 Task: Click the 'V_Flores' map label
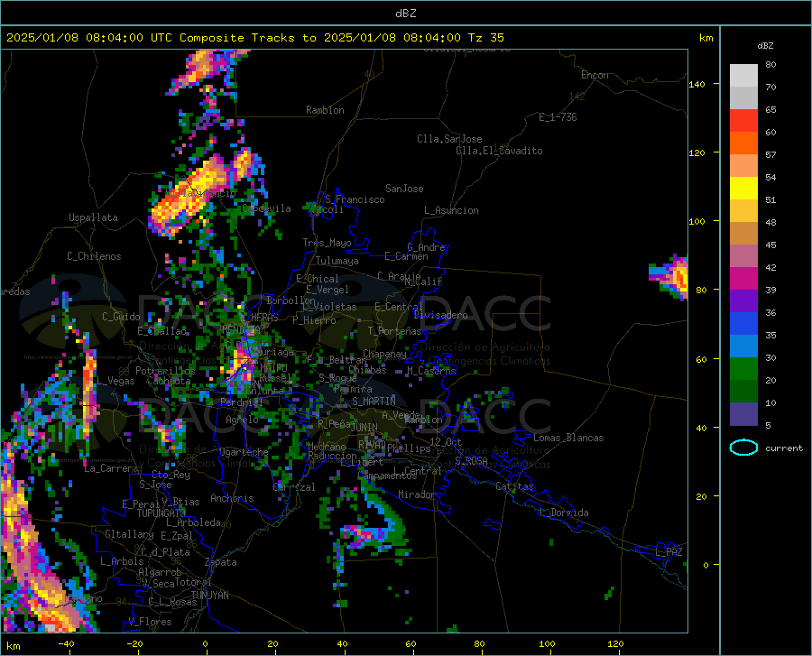coord(150,622)
